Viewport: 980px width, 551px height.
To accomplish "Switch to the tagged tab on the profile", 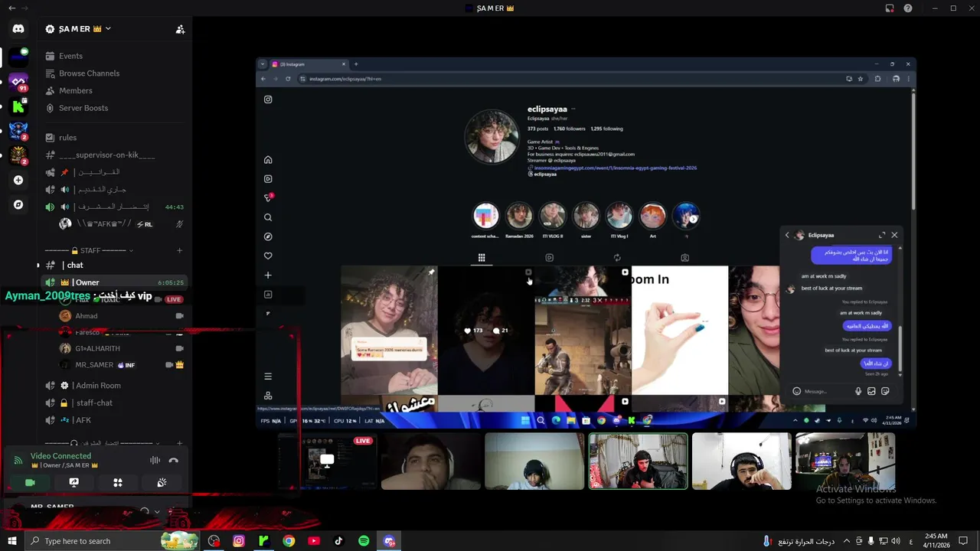I will coord(684,258).
